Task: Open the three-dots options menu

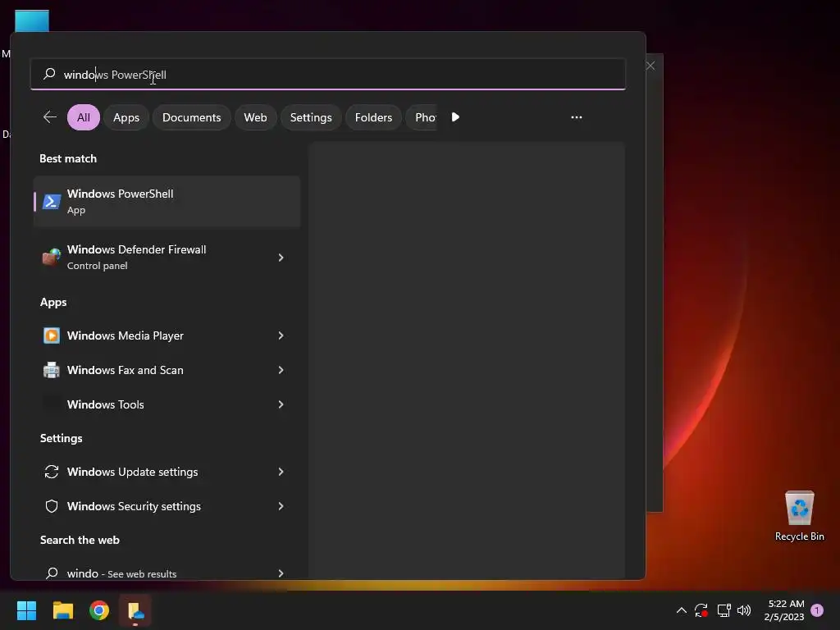Action: (577, 116)
